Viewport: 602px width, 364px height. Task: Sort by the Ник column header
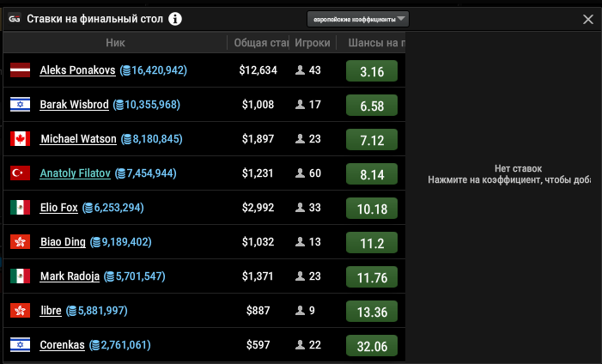(x=116, y=42)
